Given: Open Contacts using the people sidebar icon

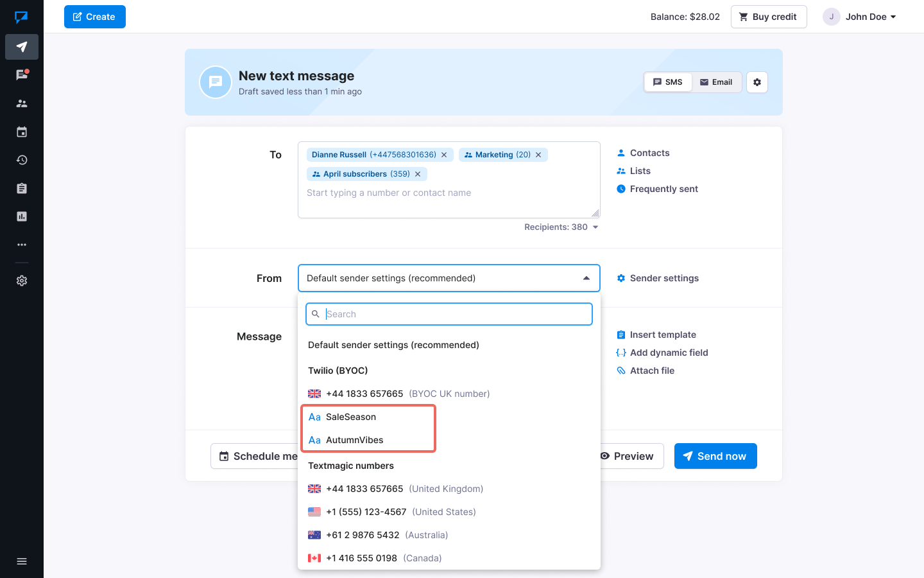Looking at the screenshot, I should pos(21,103).
